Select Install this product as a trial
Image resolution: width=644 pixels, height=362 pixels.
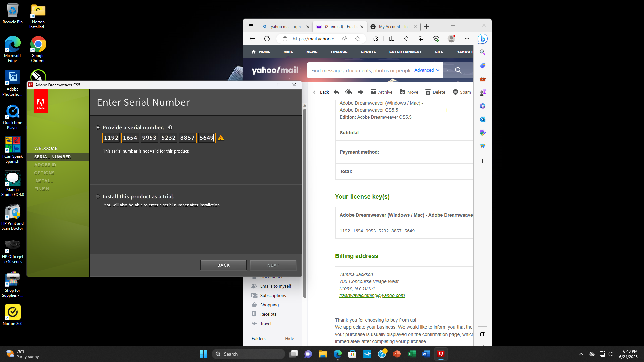(x=98, y=197)
